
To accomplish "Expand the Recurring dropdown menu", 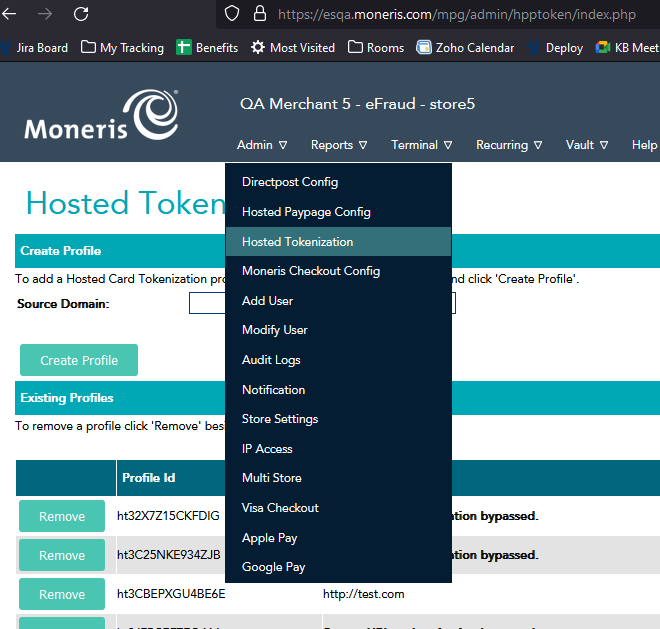I will [x=509, y=145].
